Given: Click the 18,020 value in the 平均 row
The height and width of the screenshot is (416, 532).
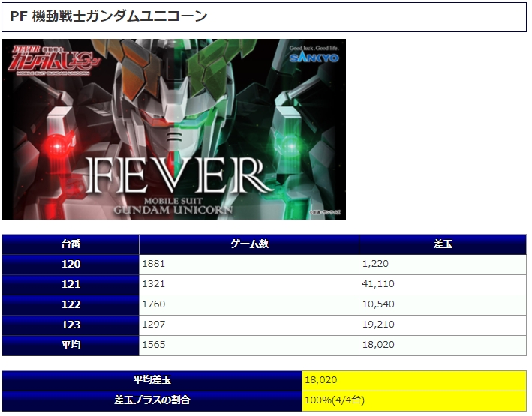Looking at the screenshot, I should (x=378, y=345).
